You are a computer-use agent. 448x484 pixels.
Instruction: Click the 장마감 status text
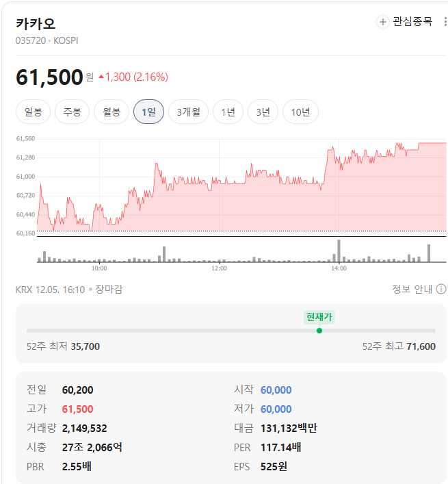tap(109, 289)
